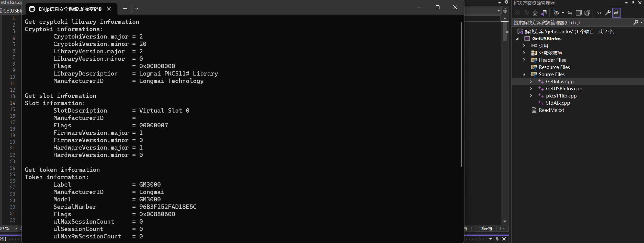
Task: Open the editor zoom level dropdown
Action: tap(16, 228)
